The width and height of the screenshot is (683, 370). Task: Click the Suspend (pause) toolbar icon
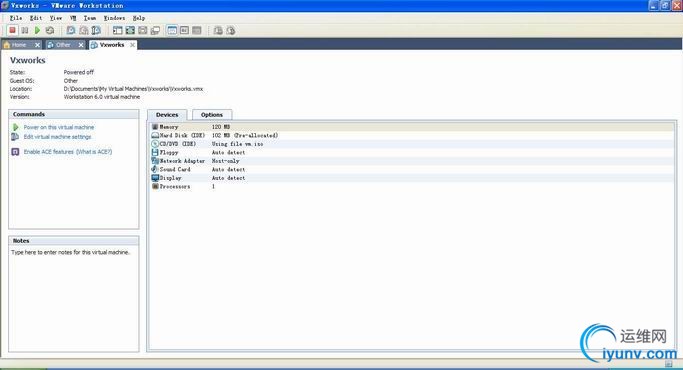point(25,30)
